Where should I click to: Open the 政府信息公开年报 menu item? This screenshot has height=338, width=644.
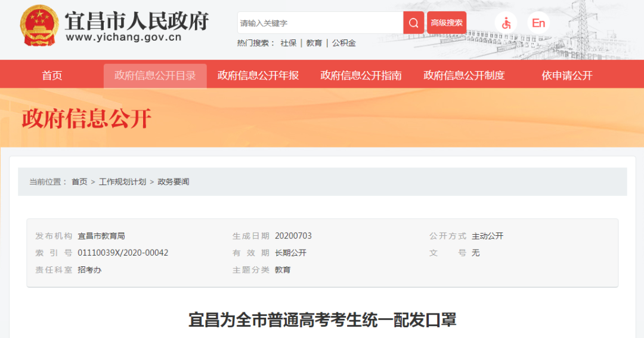(x=258, y=76)
